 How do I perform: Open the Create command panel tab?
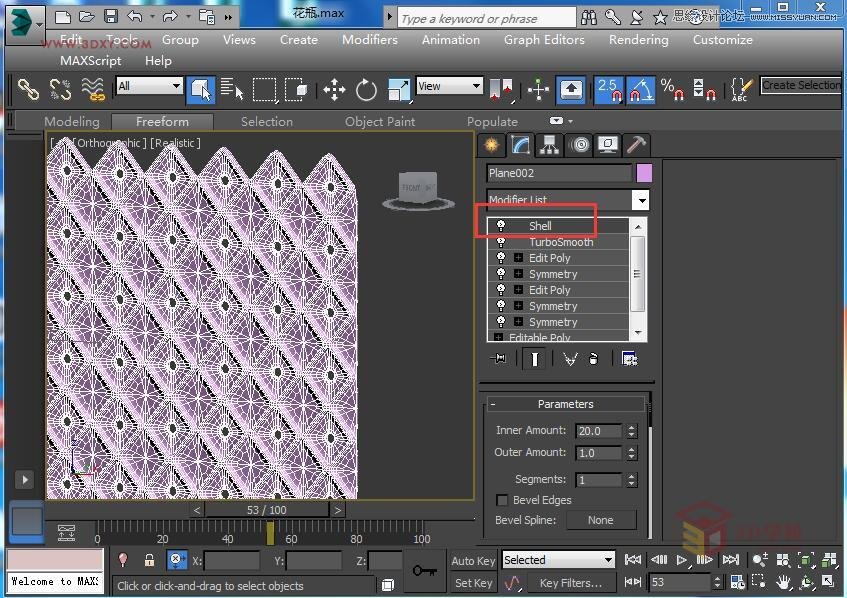(x=491, y=145)
